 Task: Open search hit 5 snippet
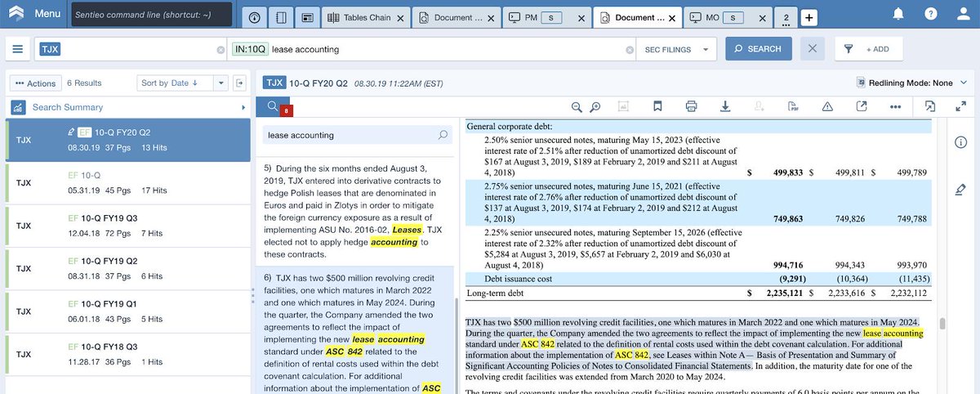(355, 213)
